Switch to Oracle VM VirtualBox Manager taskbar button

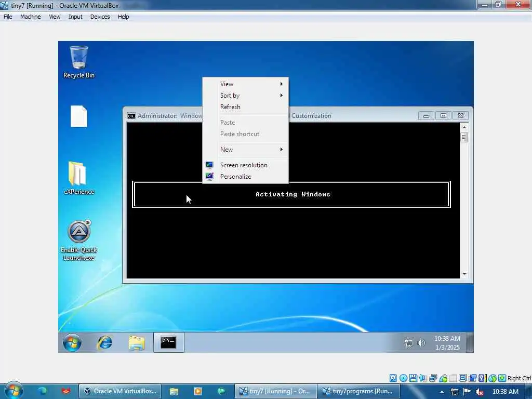click(120, 391)
